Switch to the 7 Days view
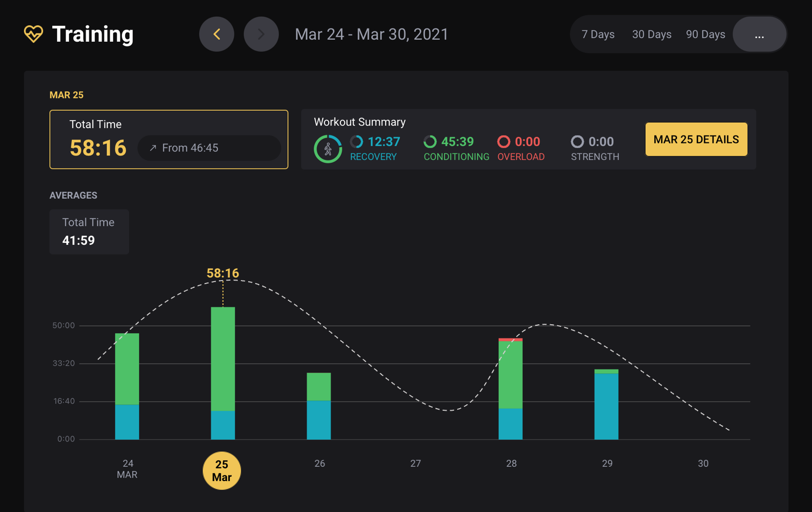This screenshot has width=812, height=512. click(598, 34)
